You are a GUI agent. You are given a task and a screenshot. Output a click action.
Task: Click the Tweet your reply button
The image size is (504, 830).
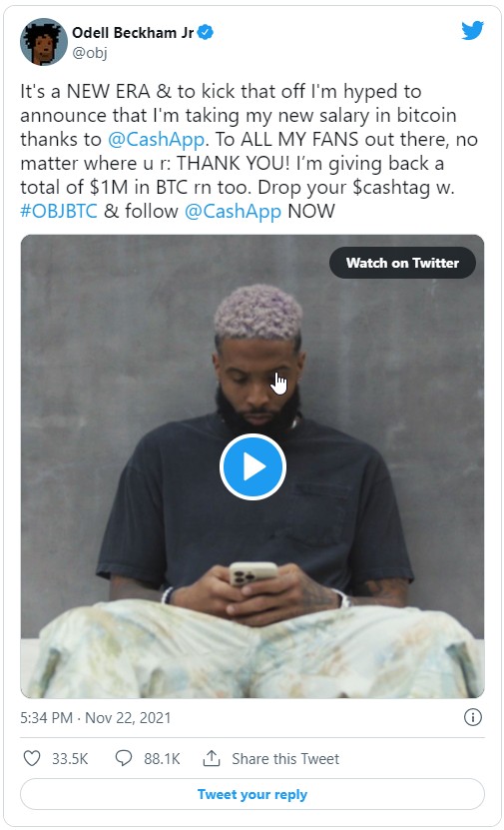pyautogui.click(x=252, y=794)
